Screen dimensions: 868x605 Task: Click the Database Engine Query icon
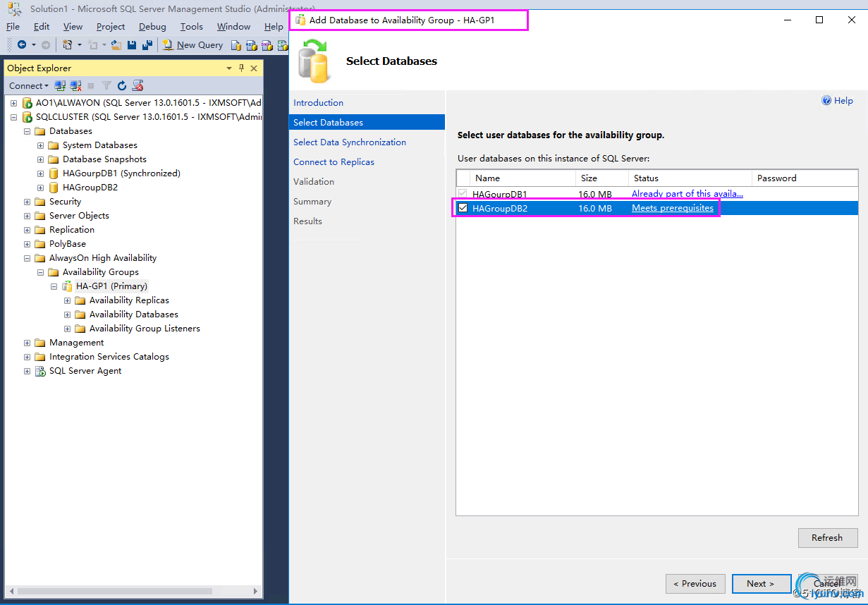236,44
